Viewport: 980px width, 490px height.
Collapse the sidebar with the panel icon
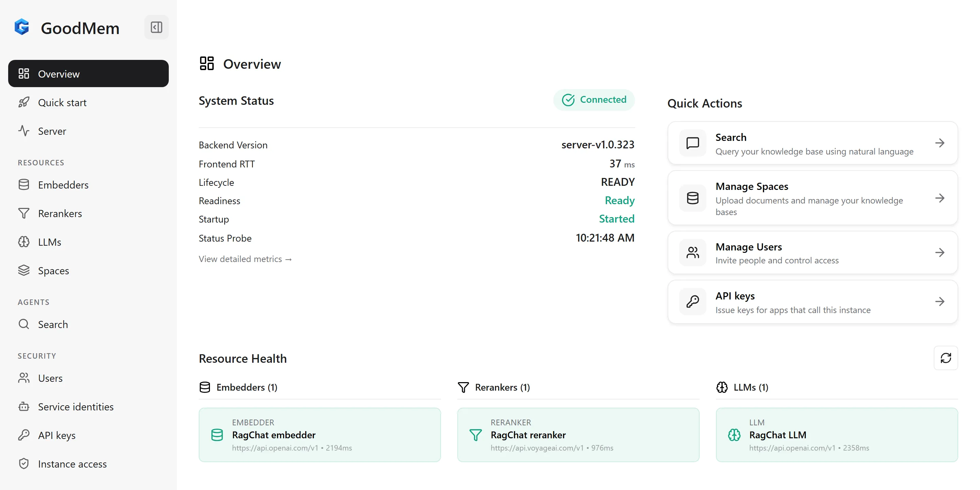(x=157, y=27)
